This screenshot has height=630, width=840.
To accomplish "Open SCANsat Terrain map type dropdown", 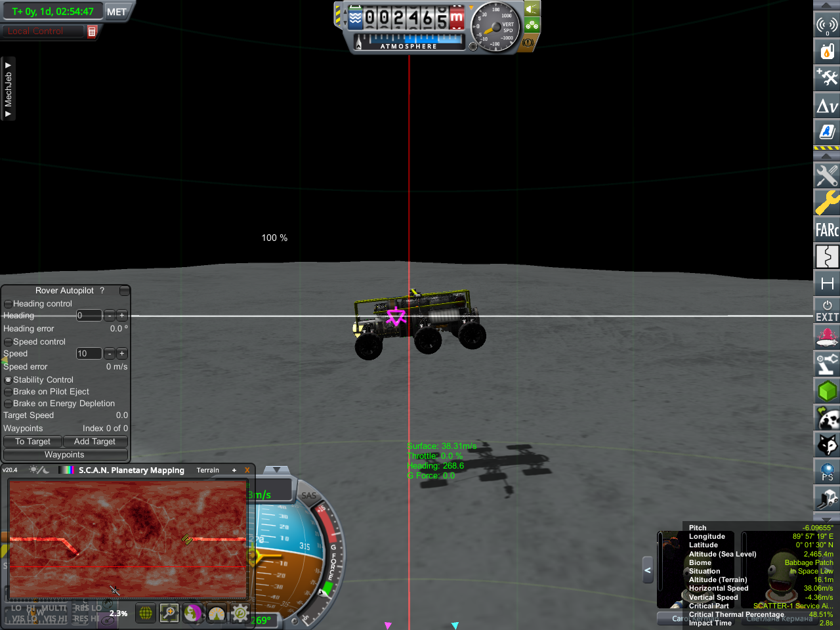I will pos(208,470).
